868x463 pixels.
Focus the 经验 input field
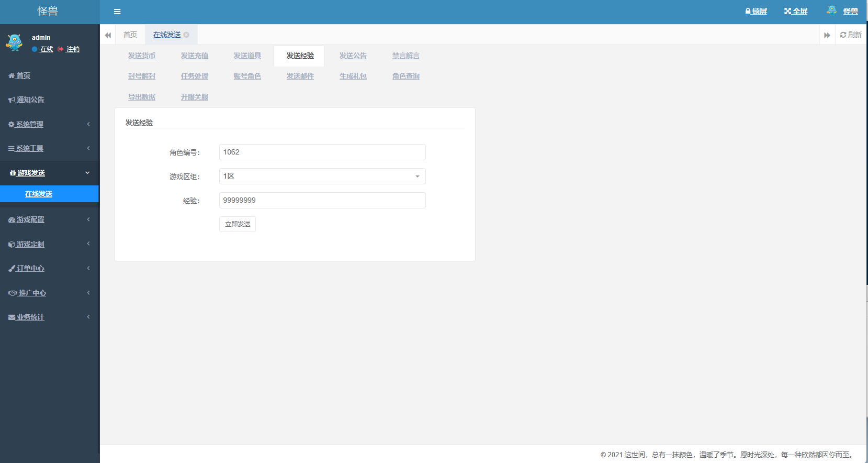coord(322,201)
